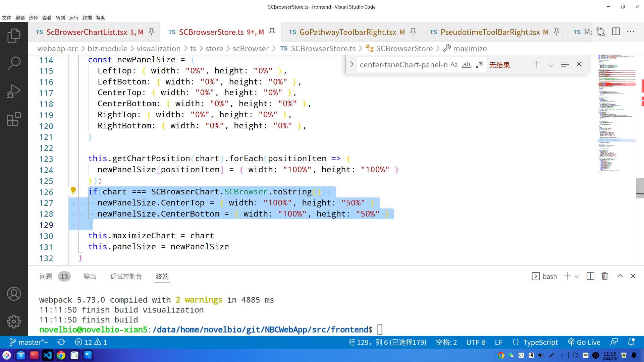Click the split editor icon
Image resolution: width=644 pixels, height=362 pixels.
pyautogui.click(x=616, y=32)
